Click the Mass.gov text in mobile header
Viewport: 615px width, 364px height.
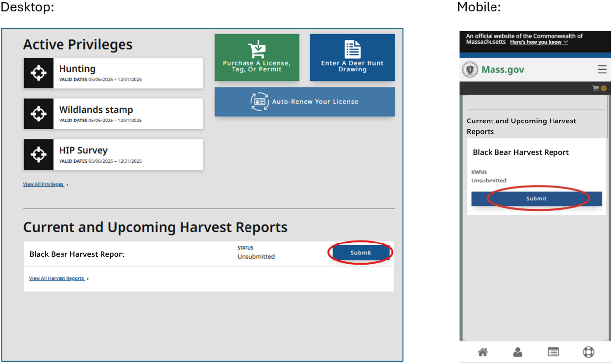[x=502, y=70]
